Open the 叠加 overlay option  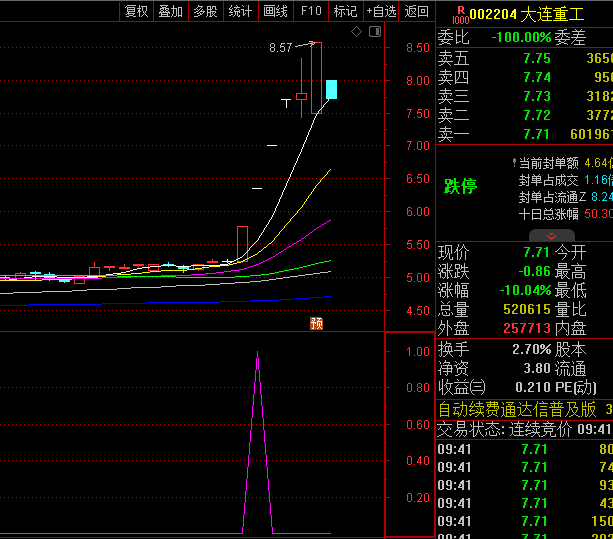pos(170,11)
